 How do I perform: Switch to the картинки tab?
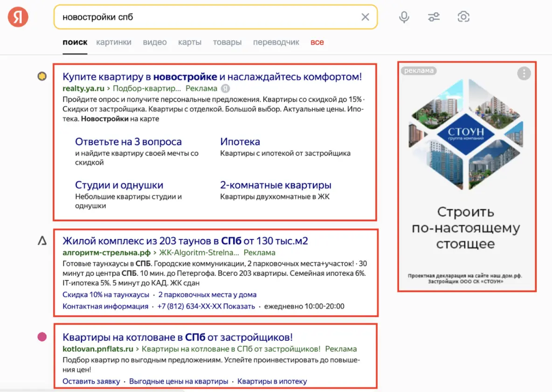(114, 42)
